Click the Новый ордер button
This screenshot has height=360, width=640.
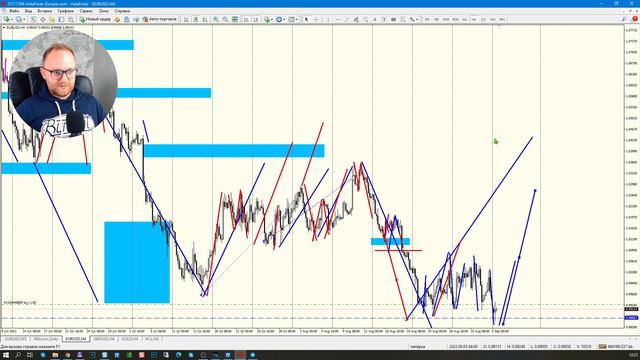click(95, 19)
